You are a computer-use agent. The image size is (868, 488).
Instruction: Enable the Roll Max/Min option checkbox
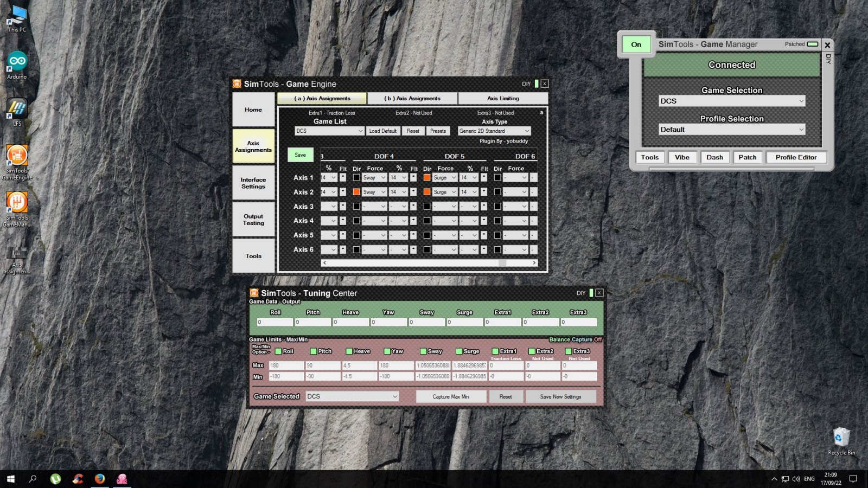coord(278,351)
